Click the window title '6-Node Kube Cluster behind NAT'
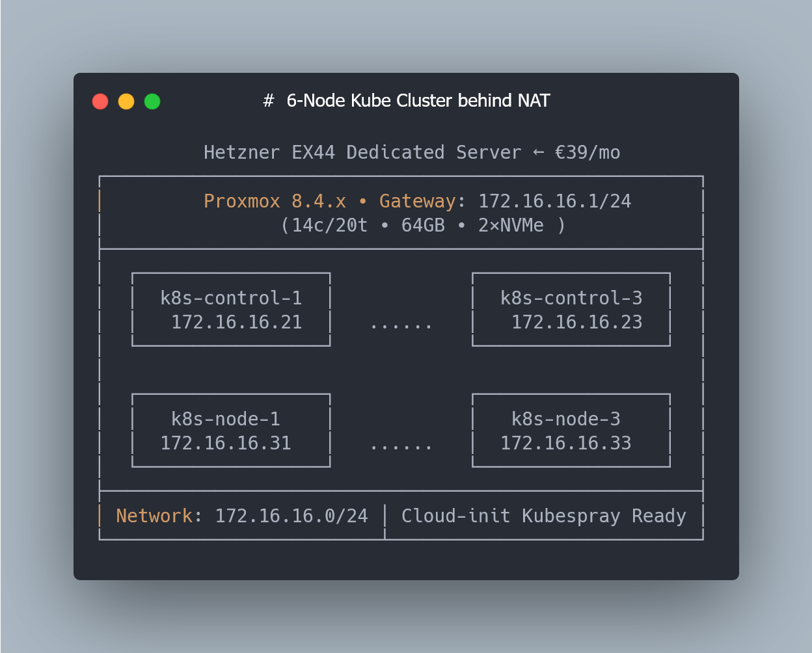812x653 pixels. [418, 101]
